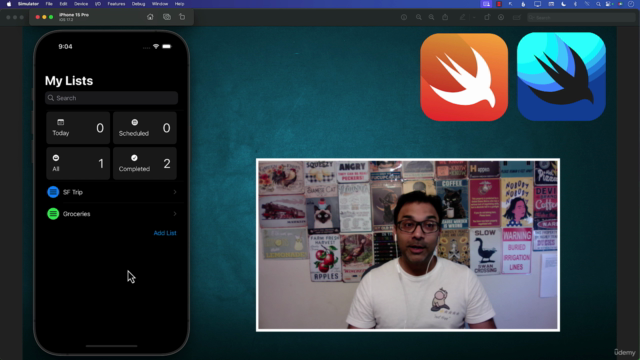Click the highlighted screen-share menu bar icon
Image resolution: width=640 pixels, height=360 pixels.
486,4
